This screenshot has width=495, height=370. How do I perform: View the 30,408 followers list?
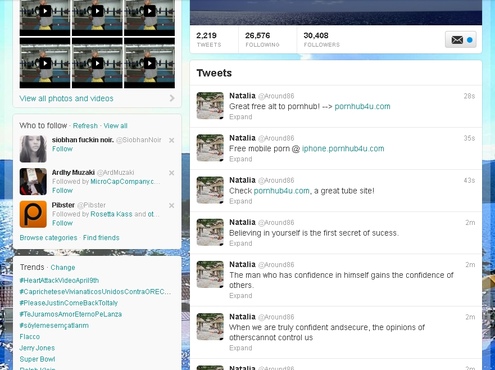pyautogui.click(x=322, y=39)
